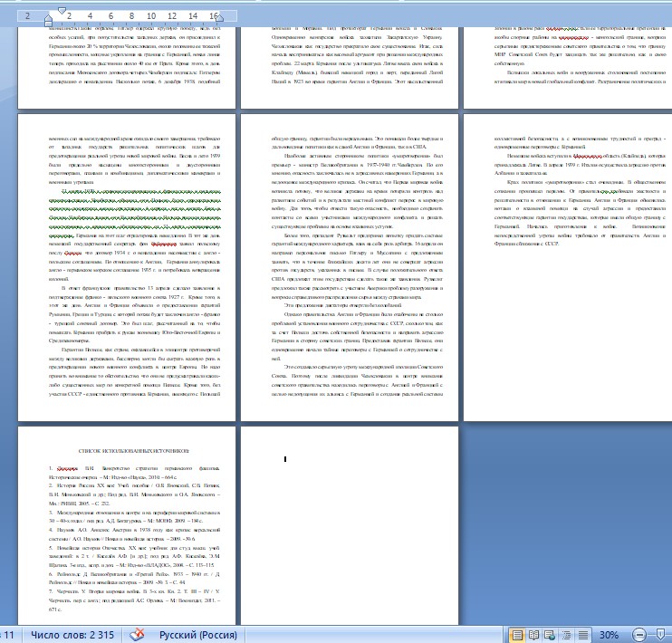Click the blank last page
The image size is (672, 643).
click(x=344, y=525)
